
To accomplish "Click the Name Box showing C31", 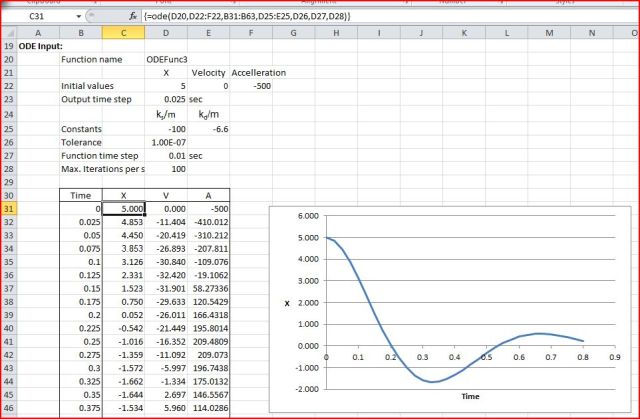I will click(x=40, y=17).
